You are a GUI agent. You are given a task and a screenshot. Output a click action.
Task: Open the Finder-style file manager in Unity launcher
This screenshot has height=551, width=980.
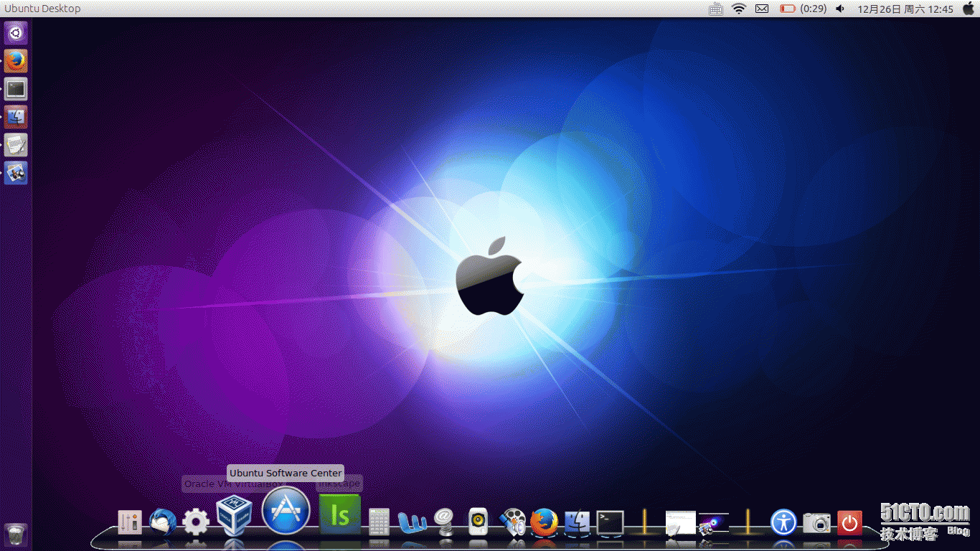coord(16,117)
